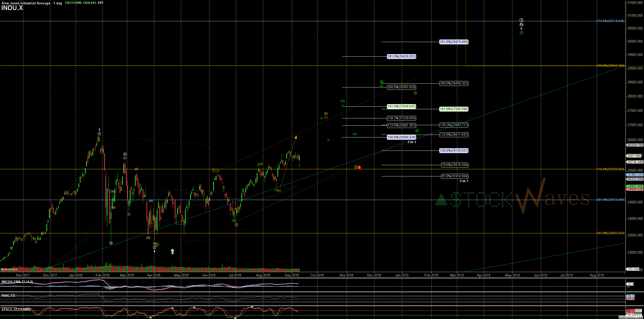Click the 200.0%(29094.393) yellow axis label
This screenshot has width=644, height=319.
[610, 66]
